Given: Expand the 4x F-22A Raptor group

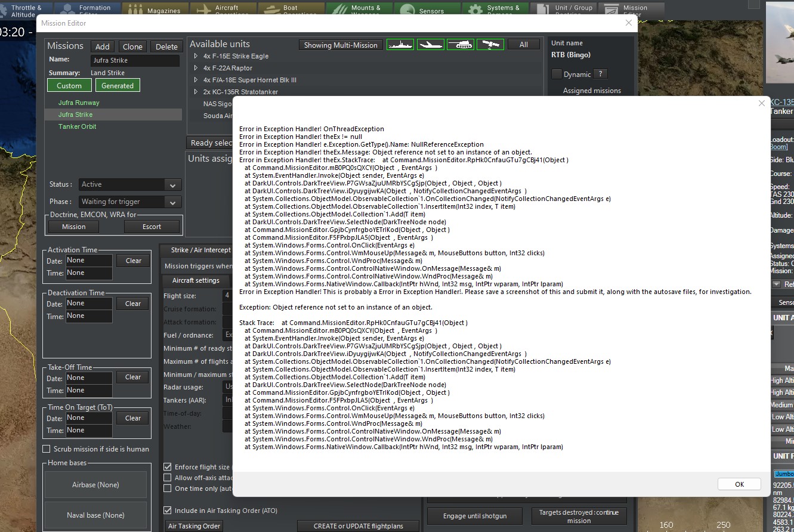Looking at the screenshot, I should [x=196, y=68].
